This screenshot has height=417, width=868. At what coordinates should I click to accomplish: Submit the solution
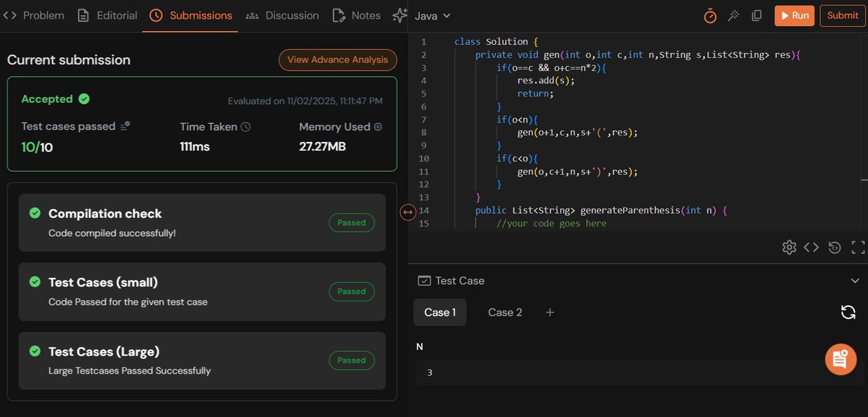[842, 15]
